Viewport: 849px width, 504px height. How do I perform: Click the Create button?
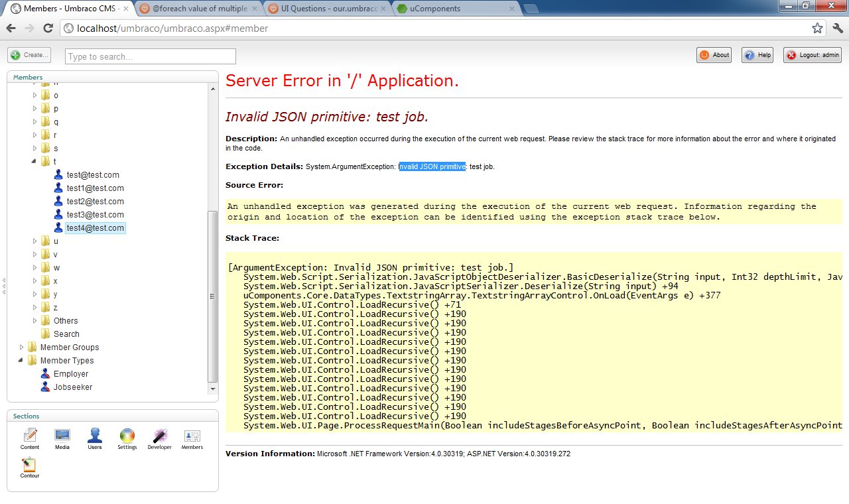[x=29, y=55]
